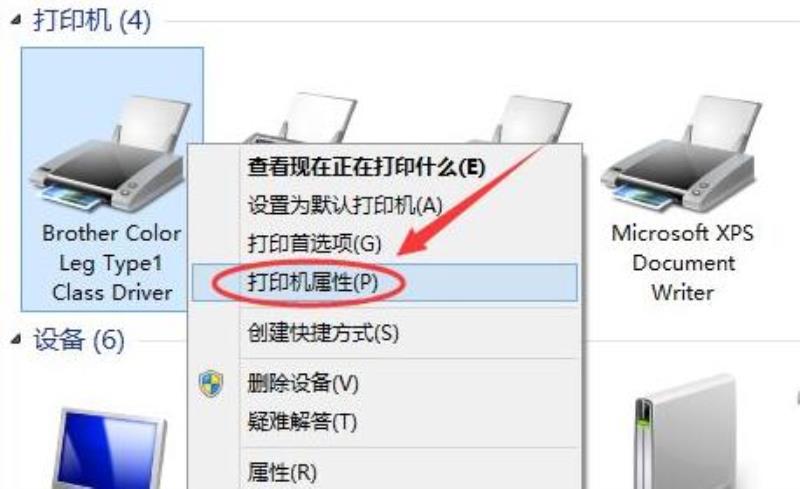Open 疑难解答(T) troubleshooting entry
Screen dimensions: 800x489
[x=385, y=422]
